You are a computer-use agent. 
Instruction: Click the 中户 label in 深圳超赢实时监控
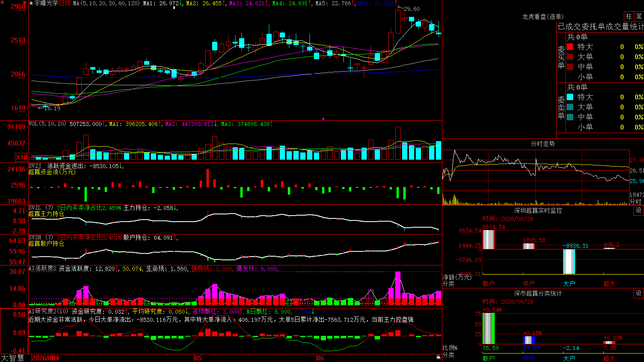click(529, 284)
